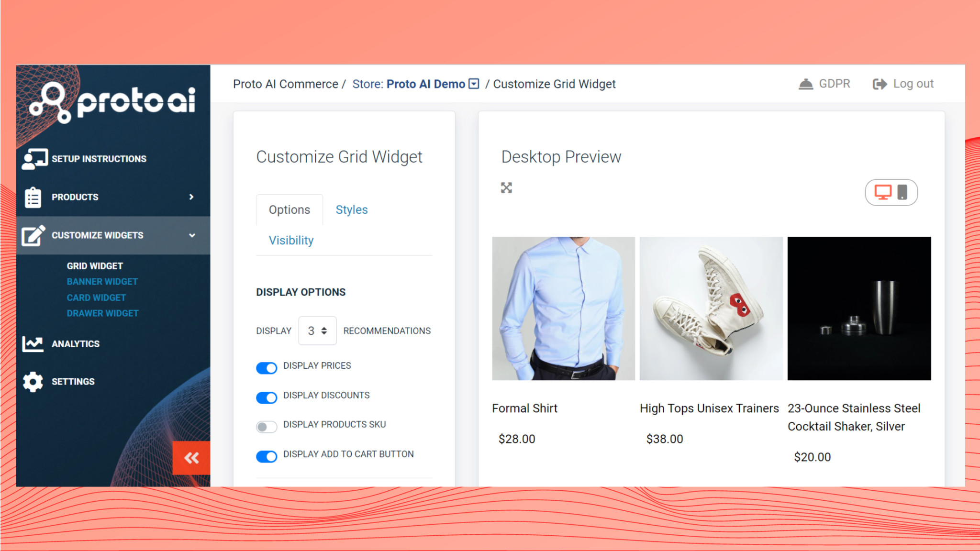Click the Analytics chart icon
Screen dimensions: 980x551
(33, 344)
